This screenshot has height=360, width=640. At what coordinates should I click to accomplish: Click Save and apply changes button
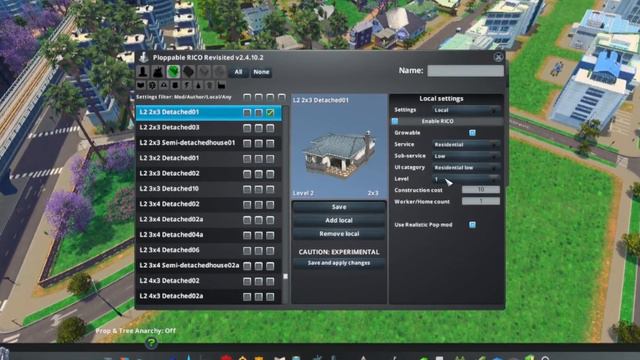pyautogui.click(x=339, y=263)
